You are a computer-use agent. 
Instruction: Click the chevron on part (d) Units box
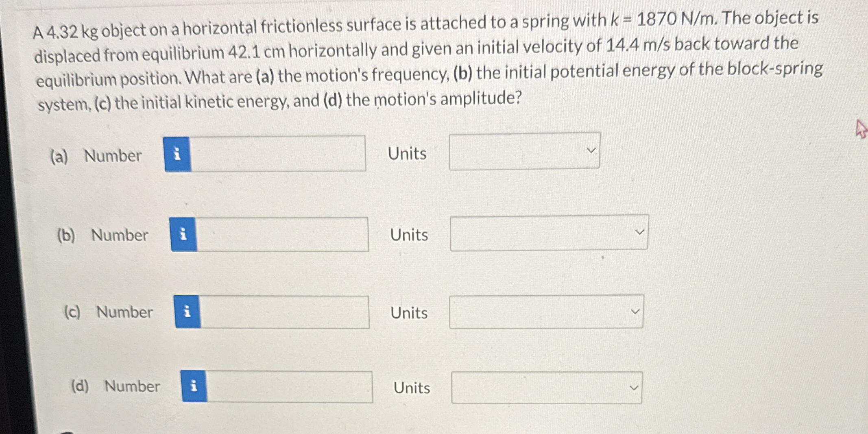pos(635,388)
